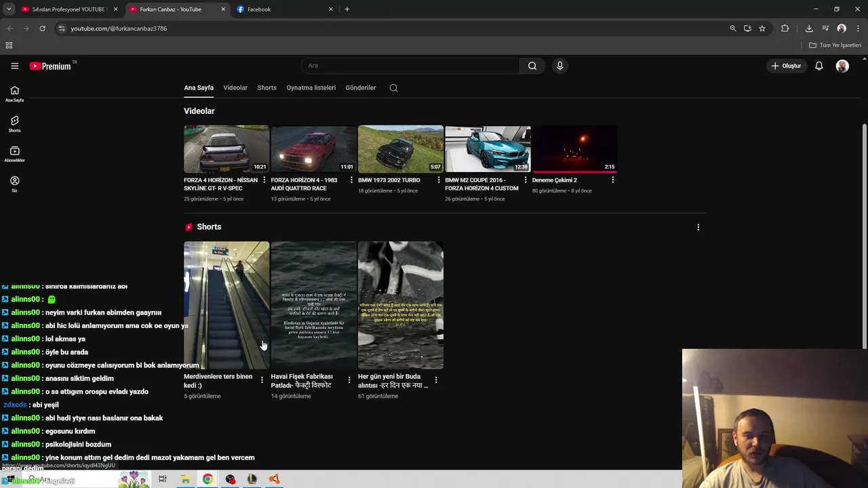View site information icon in address bar
This screenshot has height=488, width=868.
62,28
